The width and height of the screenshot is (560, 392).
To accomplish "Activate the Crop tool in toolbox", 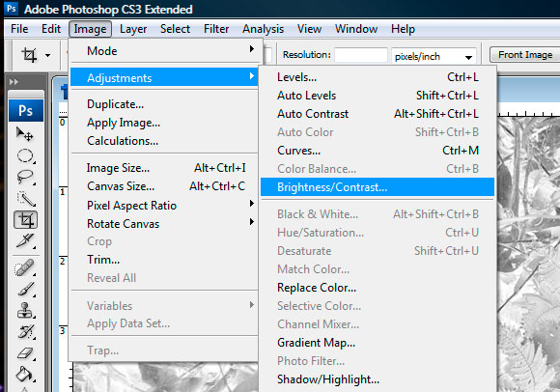I will (x=26, y=219).
